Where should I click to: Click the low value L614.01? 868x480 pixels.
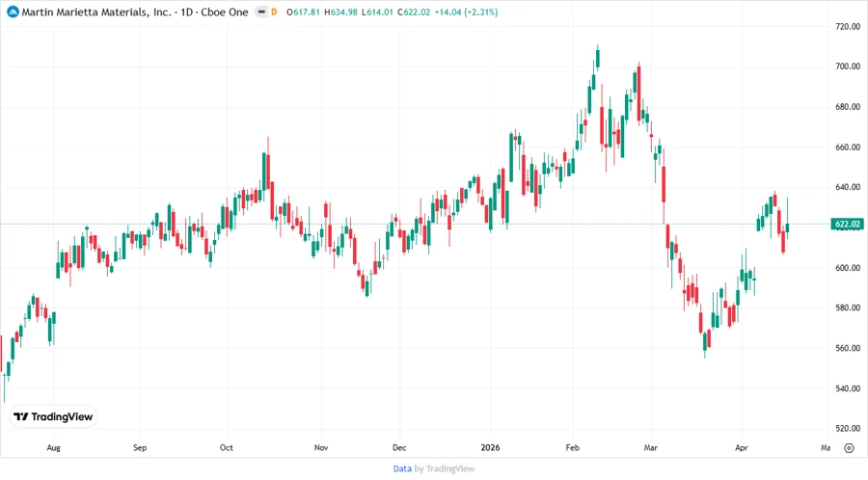click(x=377, y=12)
